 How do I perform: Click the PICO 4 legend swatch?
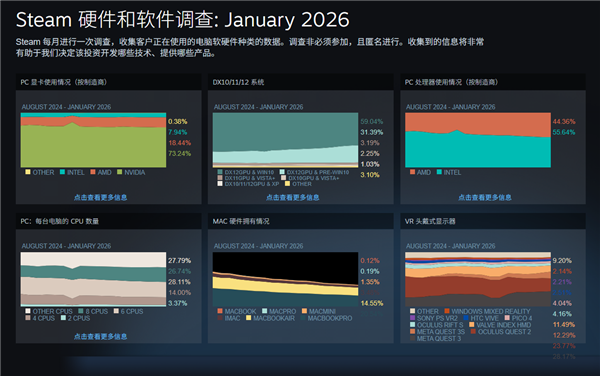(x=507, y=318)
